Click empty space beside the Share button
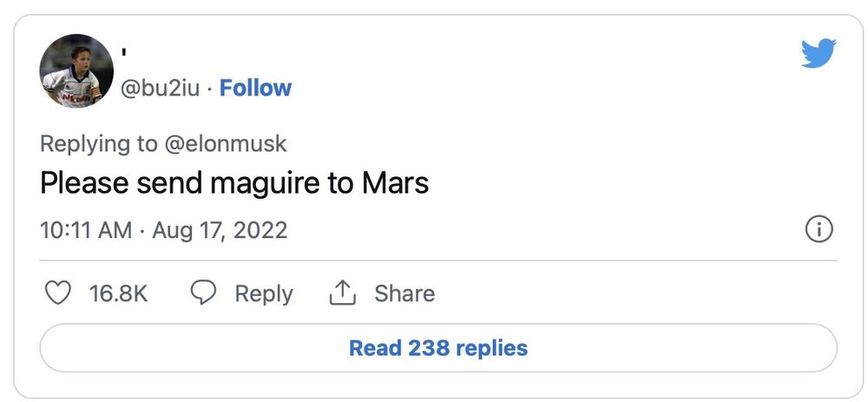Screen dimensions: 868x402 (609, 293)
